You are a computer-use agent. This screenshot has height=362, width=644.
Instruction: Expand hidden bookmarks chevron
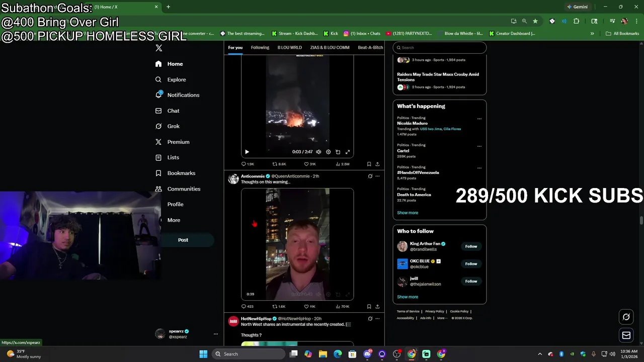pyautogui.click(x=592, y=34)
